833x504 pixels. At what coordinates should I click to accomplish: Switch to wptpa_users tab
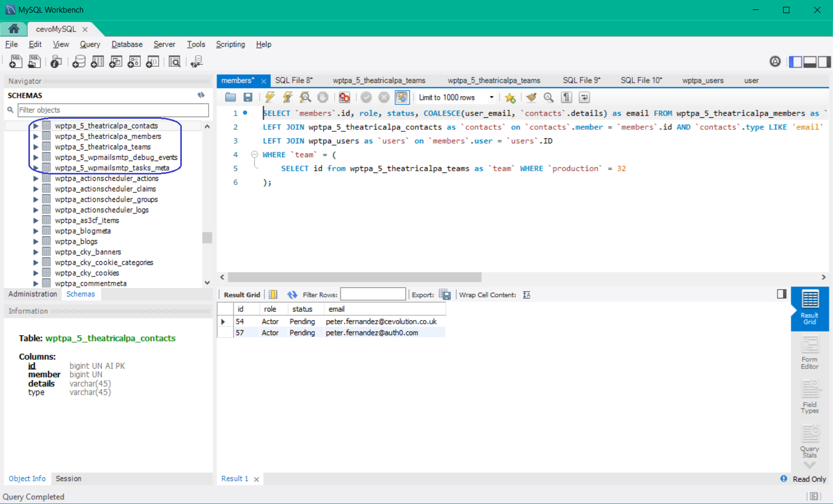coord(703,80)
